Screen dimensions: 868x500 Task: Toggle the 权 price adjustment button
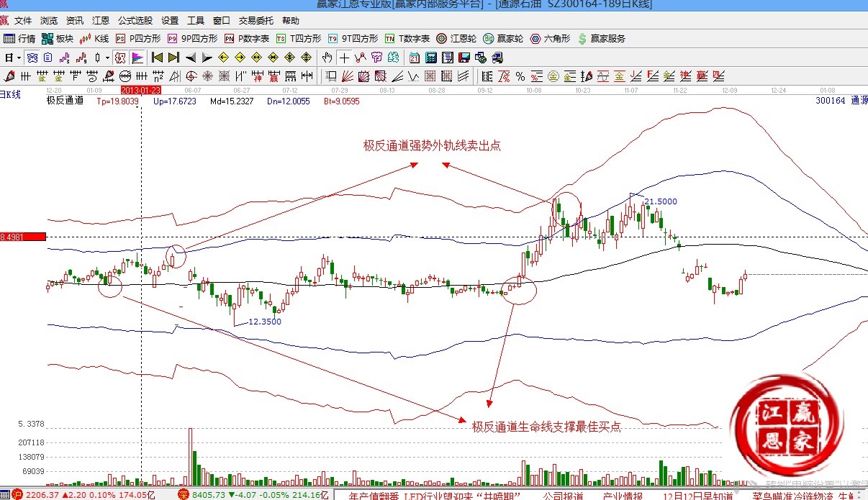120,58
